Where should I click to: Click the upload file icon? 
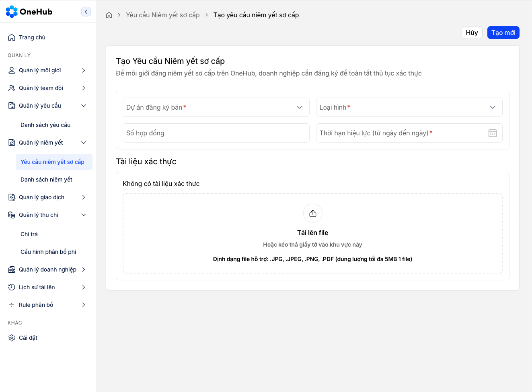pos(313,213)
